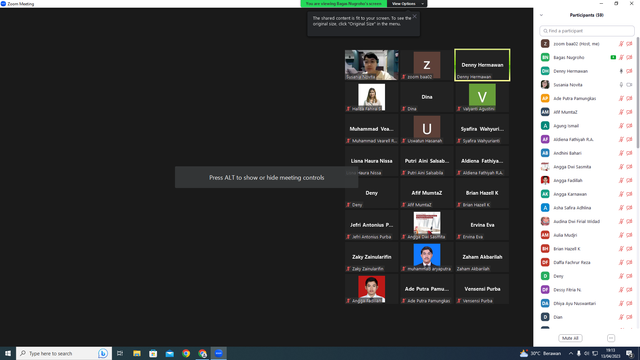Click Dhiya Ayu Nuswantari camera-off icon
The width and height of the screenshot is (640, 360).
[629, 303]
